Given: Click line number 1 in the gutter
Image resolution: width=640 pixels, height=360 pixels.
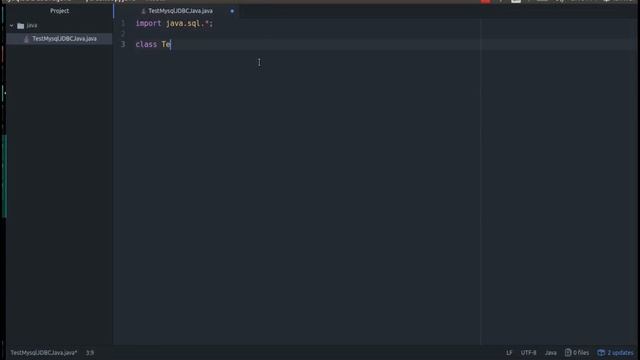Looking at the screenshot, I should (x=123, y=24).
